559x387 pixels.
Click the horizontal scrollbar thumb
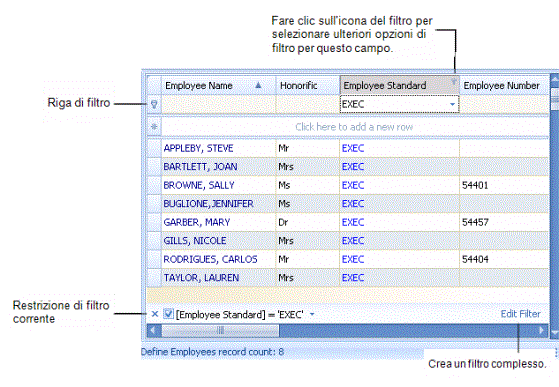point(220,330)
